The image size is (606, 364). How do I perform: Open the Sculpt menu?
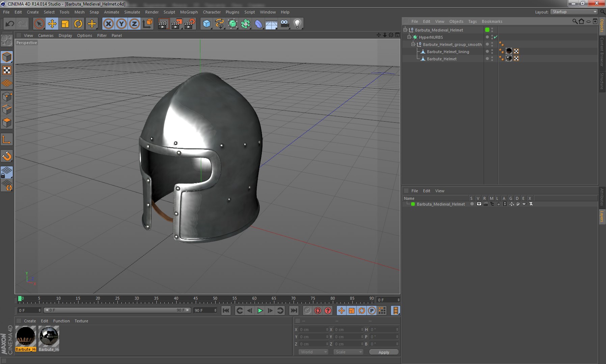point(169,12)
